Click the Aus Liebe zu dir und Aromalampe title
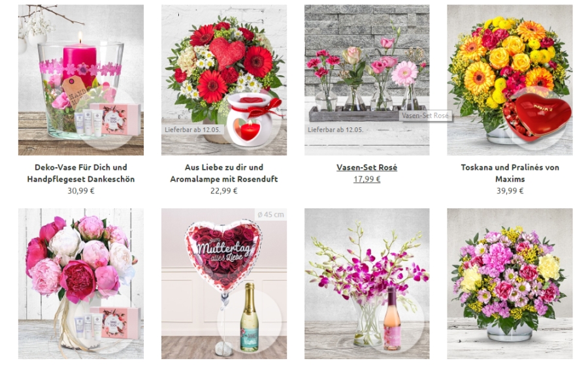Screen dimensions: 588x365 click(x=224, y=173)
